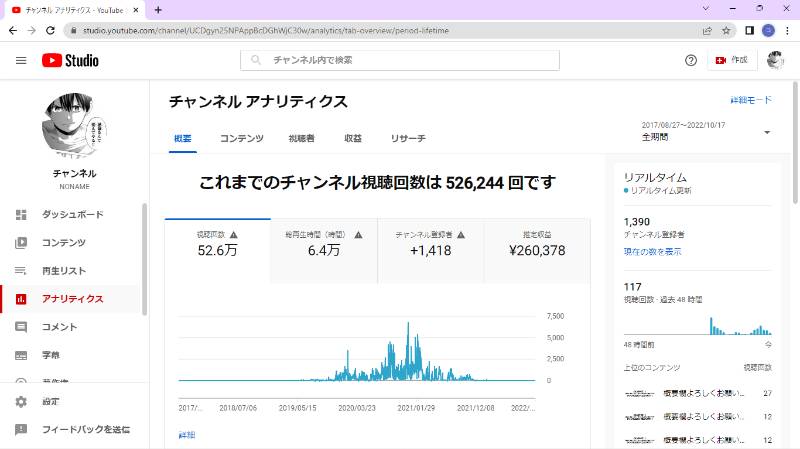Switch to the analytics コンテンツ tab
Image resolution: width=800 pixels, height=449 pixels.
click(241, 138)
